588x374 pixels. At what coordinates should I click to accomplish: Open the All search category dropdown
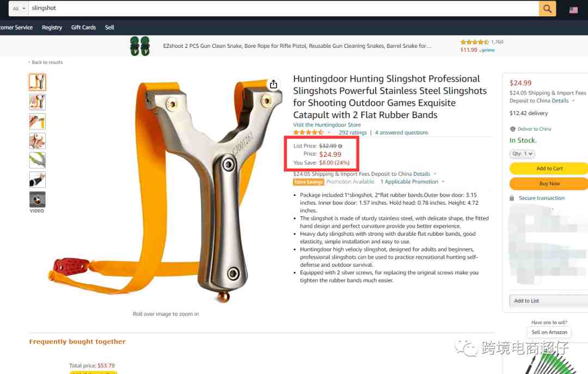point(19,8)
